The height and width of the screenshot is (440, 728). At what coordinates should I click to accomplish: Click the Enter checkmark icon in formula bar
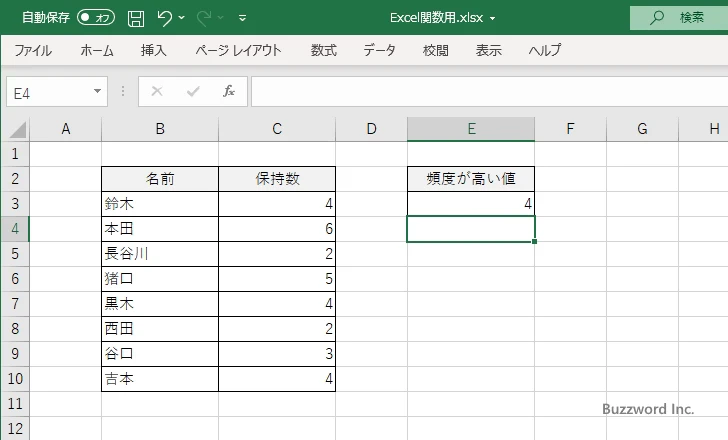[193, 91]
